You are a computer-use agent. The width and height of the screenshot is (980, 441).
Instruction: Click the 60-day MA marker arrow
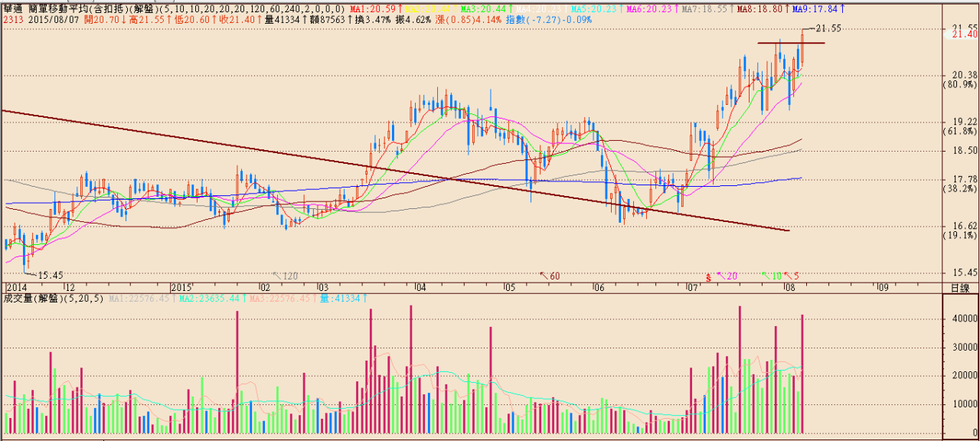click(550, 276)
